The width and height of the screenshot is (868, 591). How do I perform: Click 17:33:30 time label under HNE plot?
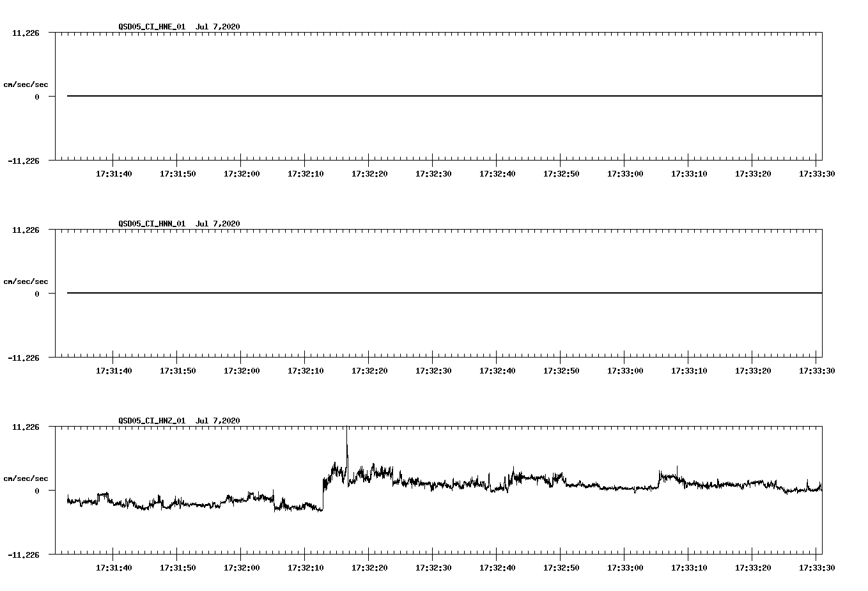(x=817, y=173)
